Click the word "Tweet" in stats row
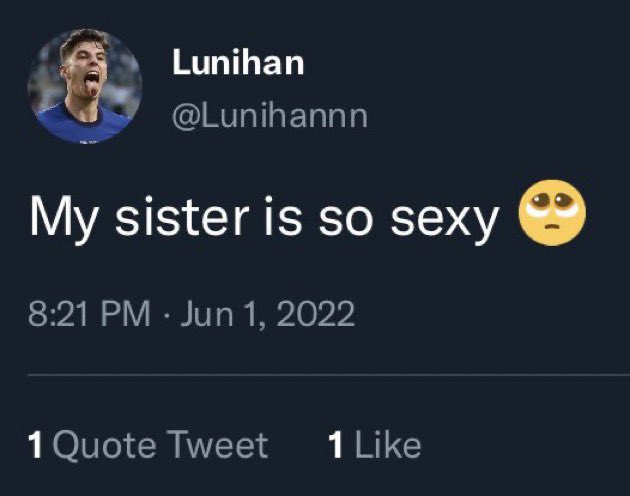The width and height of the screenshot is (630, 496). [217, 445]
